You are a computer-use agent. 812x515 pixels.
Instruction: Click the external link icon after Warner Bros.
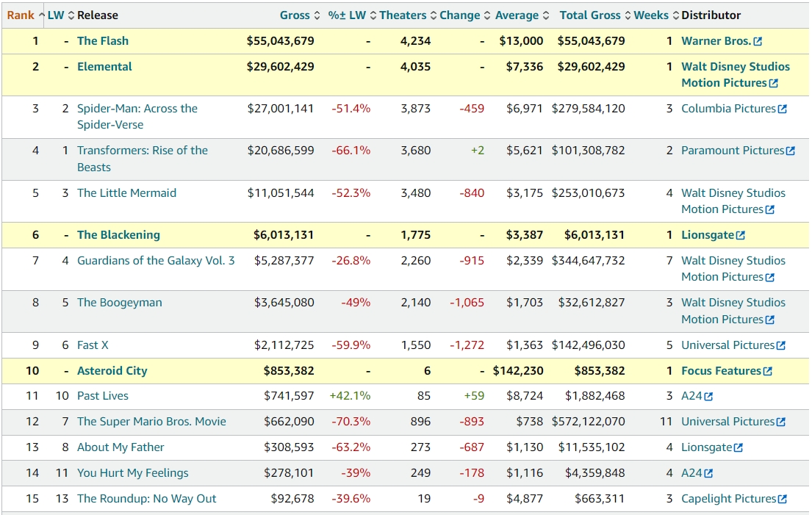click(758, 41)
